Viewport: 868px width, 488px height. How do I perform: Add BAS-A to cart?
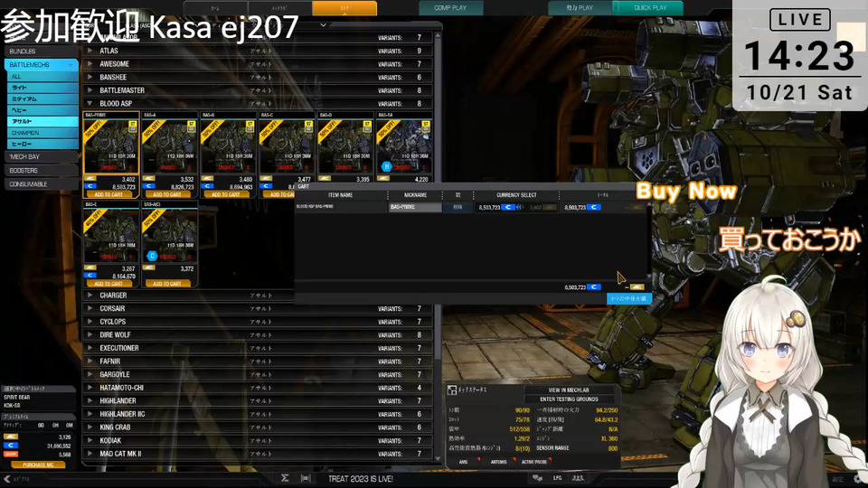click(168, 195)
